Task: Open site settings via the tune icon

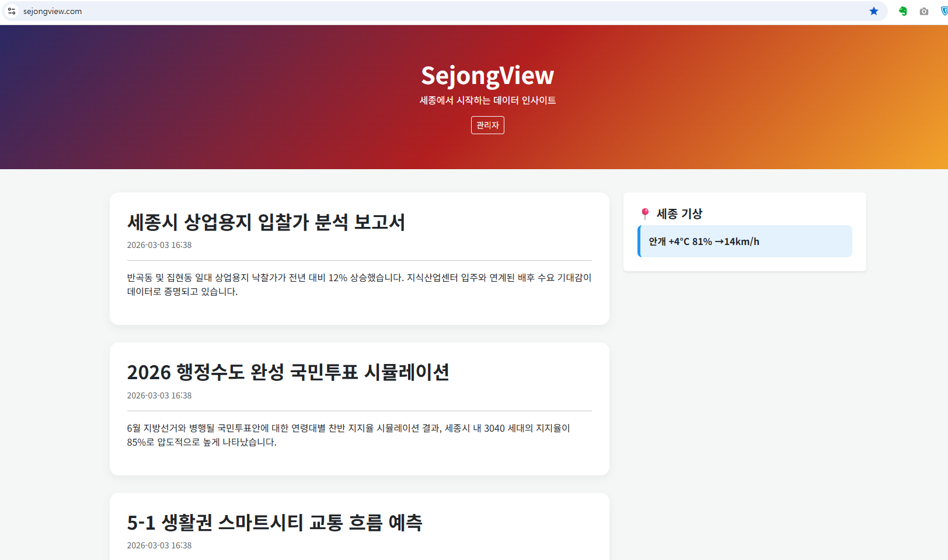Action: 12,10
